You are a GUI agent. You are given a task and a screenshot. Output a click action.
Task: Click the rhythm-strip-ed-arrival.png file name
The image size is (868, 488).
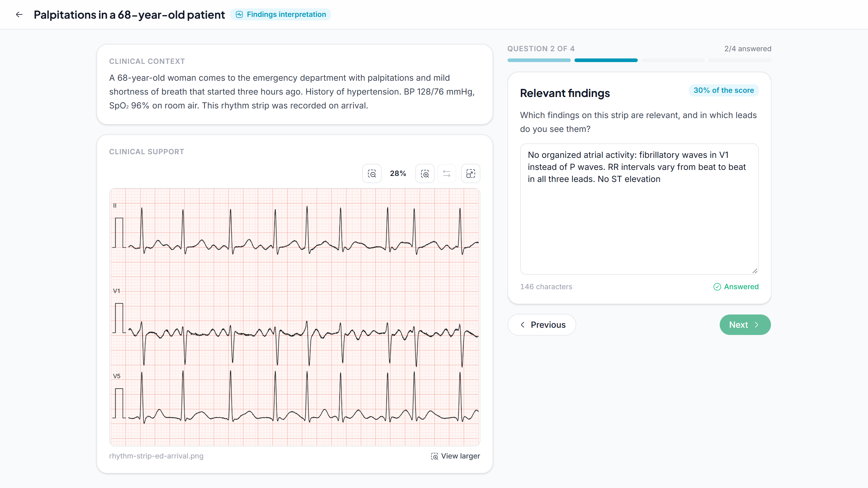coord(156,456)
